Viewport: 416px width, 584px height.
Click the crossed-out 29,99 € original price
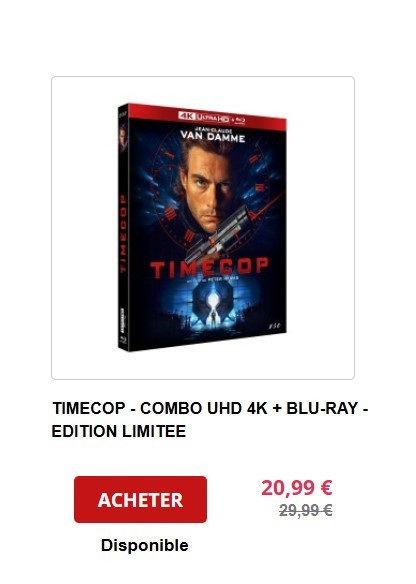tap(306, 510)
